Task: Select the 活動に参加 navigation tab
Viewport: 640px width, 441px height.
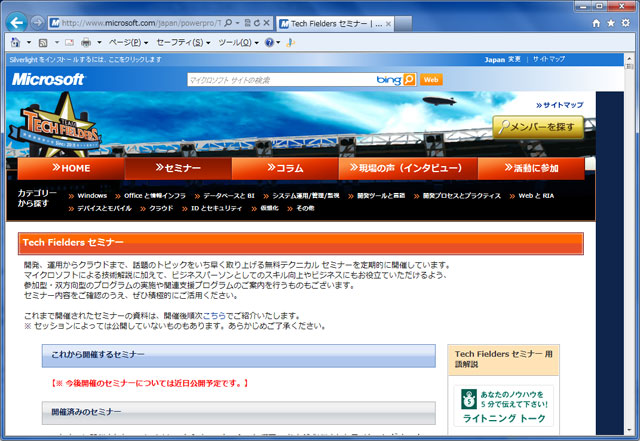Action: click(x=531, y=168)
